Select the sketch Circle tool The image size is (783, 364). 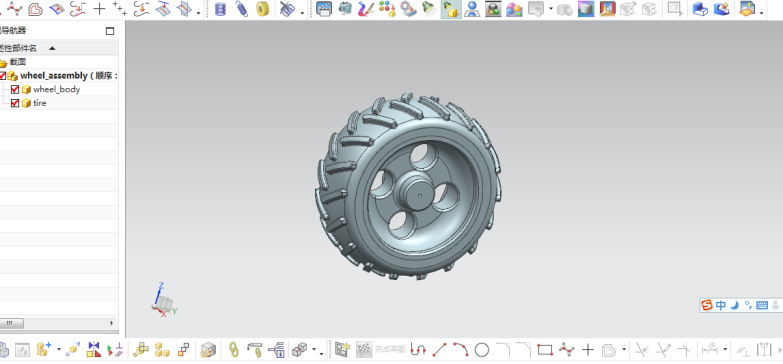[481, 350]
